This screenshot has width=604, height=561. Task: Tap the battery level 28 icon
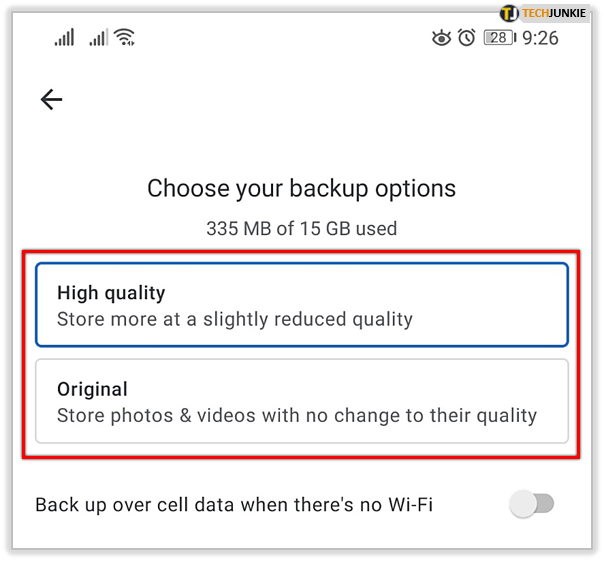(x=500, y=38)
